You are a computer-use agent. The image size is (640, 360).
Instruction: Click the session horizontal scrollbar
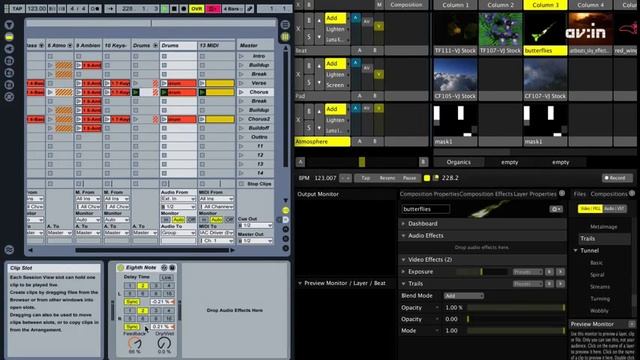[151, 250]
